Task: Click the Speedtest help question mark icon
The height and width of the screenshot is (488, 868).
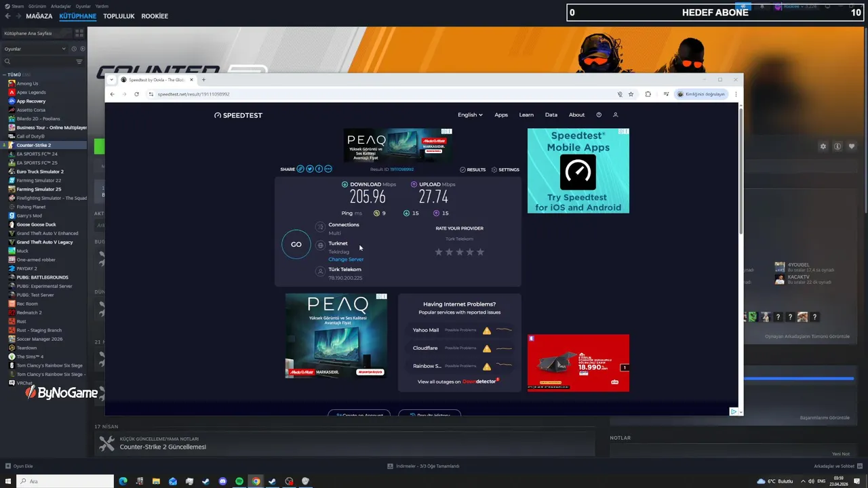Action: [599, 115]
